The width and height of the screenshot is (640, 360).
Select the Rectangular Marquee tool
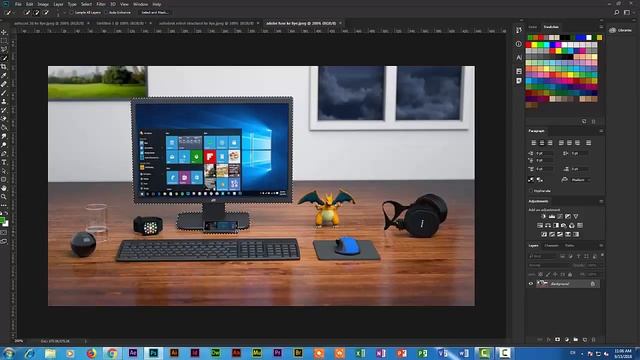pyautogui.click(x=4, y=41)
